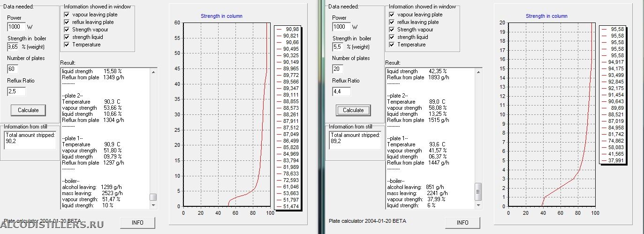Focus Reflux Ratio field showing 4,4
The height and width of the screenshot is (234, 644).
click(x=341, y=91)
